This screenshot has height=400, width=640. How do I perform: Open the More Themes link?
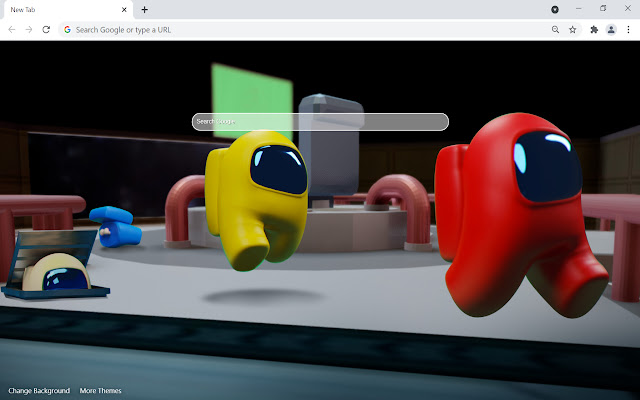[100, 390]
